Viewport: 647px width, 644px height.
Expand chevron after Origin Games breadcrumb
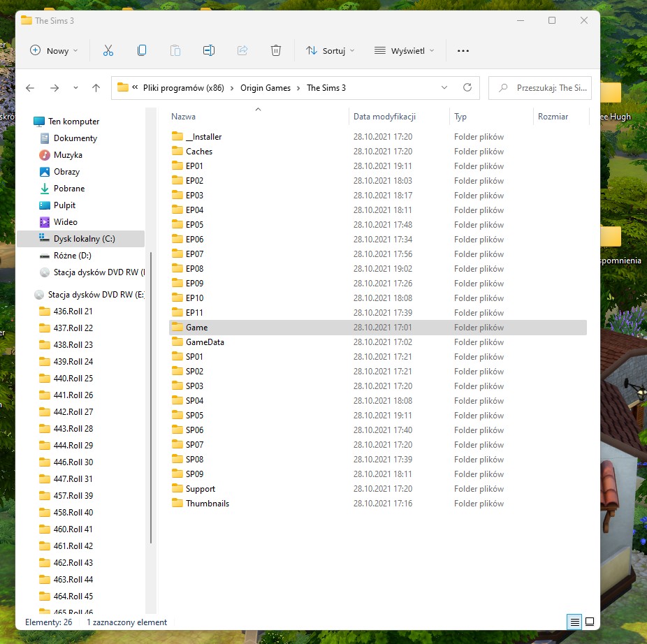(x=298, y=88)
